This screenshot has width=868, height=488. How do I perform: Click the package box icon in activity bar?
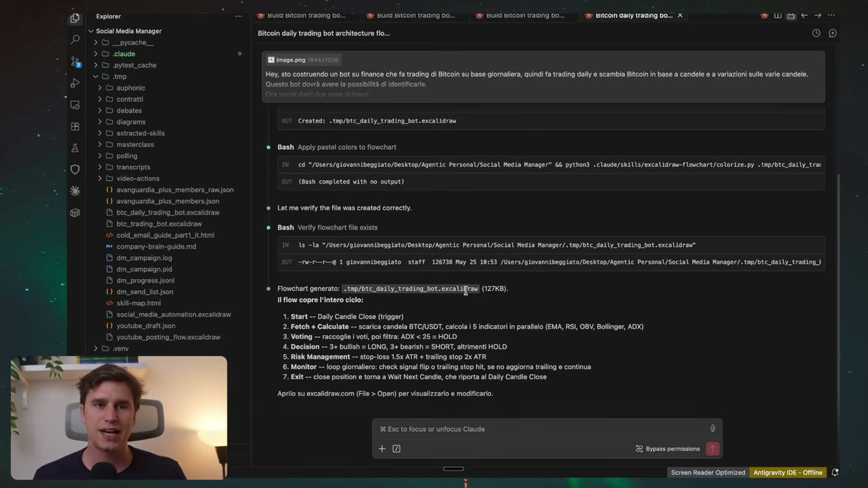(x=75, y=213)
